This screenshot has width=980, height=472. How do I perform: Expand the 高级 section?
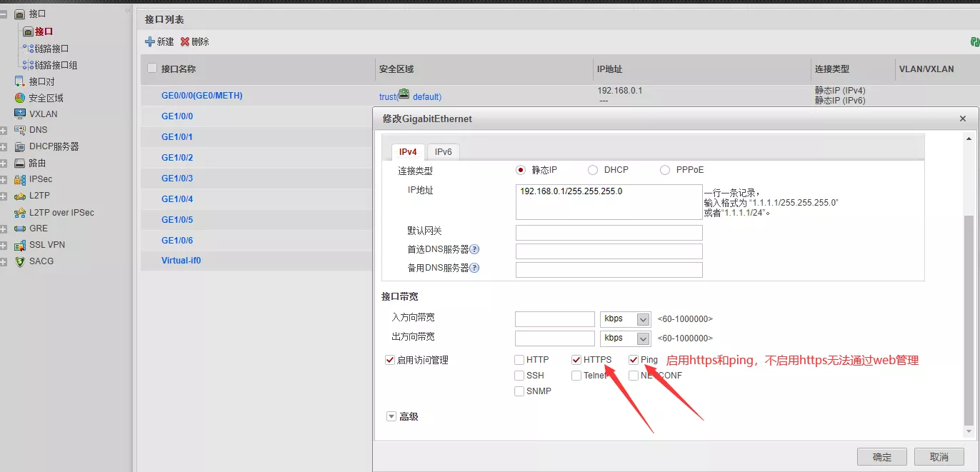pos(391,416)
